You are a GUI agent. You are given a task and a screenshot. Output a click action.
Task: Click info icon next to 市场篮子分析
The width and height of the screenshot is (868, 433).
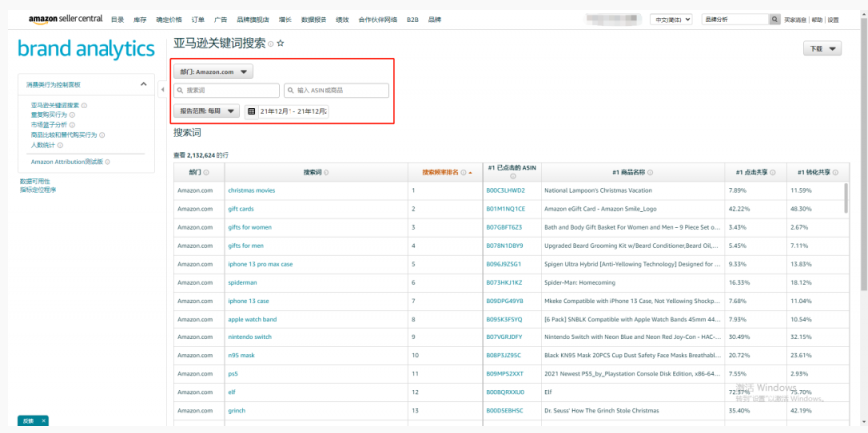click(72, 125)
